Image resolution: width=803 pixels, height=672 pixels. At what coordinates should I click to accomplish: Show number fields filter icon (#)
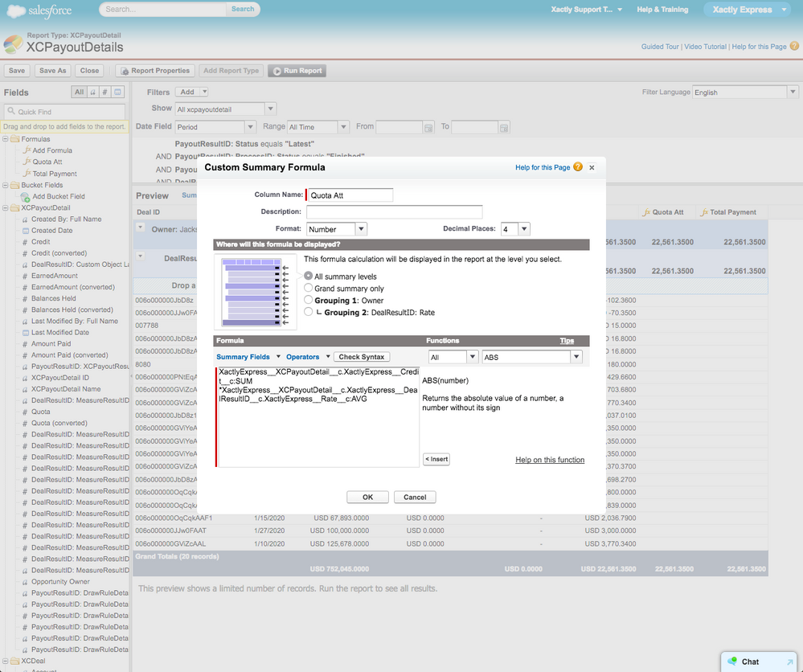point(105,92)
